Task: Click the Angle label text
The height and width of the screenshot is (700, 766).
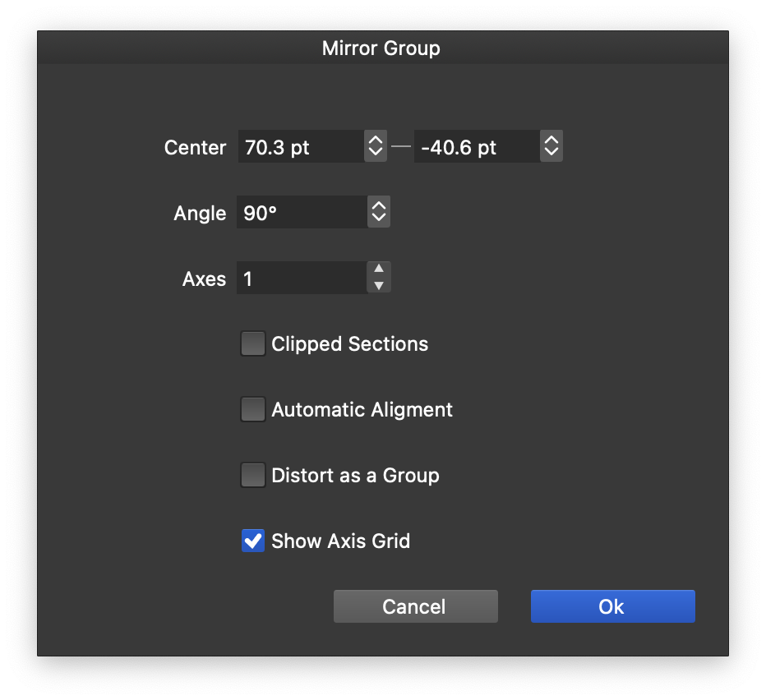Action: (200, 213)
